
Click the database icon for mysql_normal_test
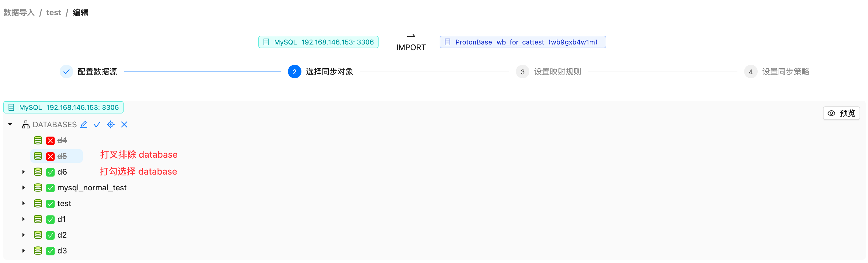[x=38, y=188]
